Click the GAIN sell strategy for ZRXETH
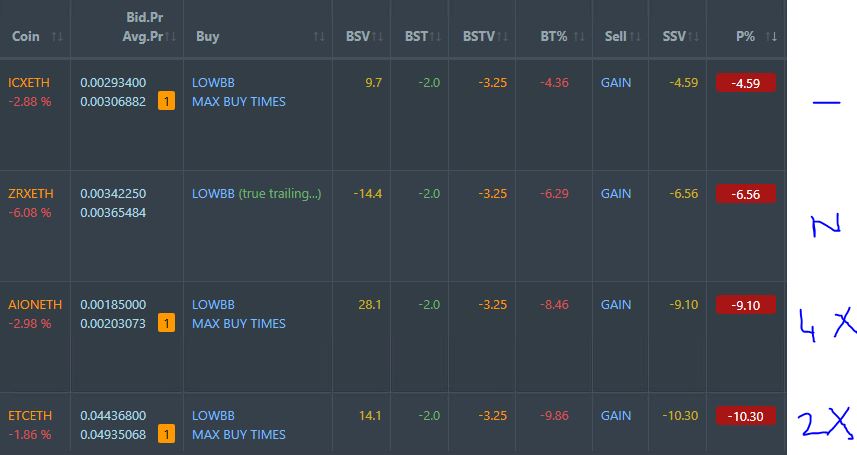Image resolution: width=857 pixels, height=455 pixels. pyautogui.click(x=616, y=194)
